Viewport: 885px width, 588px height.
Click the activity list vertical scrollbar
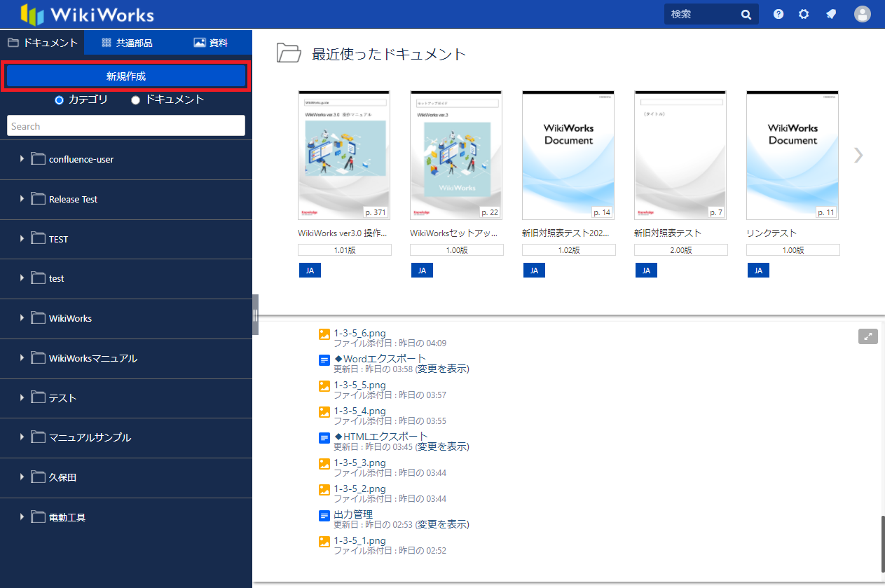[x=881, y=543]
